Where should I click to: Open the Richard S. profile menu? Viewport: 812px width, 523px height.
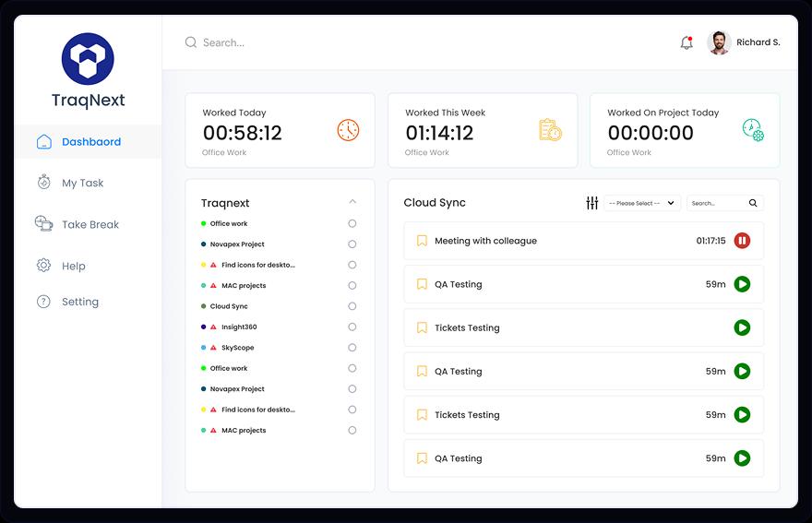click(744, 42)
